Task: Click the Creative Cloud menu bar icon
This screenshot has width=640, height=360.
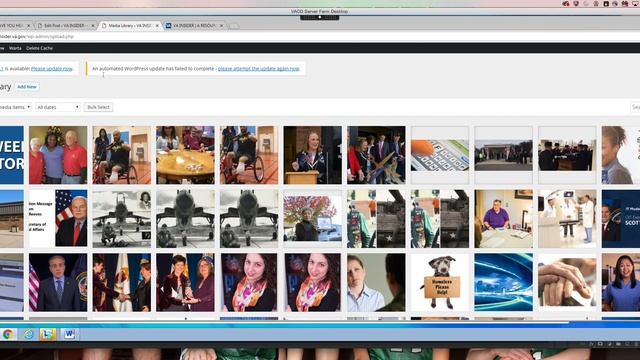Action: tap(566, 4)
